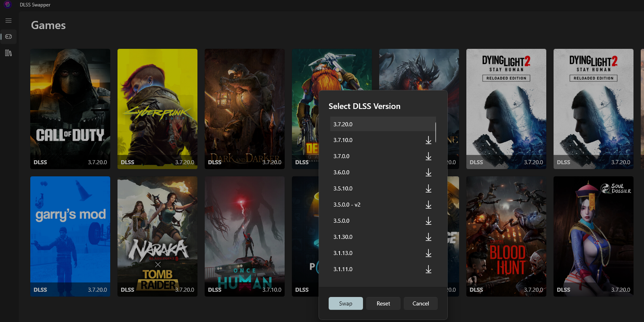Image resolution: width=644 pixels, height=322 pixels.
Task: Open the Naraka Tomb Raider game card
Action: (x=157, y=236)
